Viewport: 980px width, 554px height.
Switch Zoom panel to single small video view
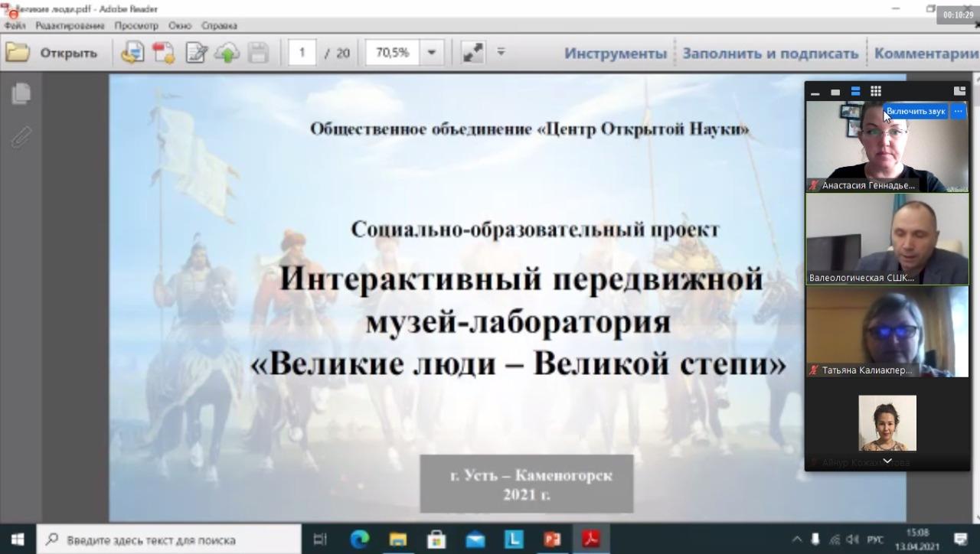[835, 92]
